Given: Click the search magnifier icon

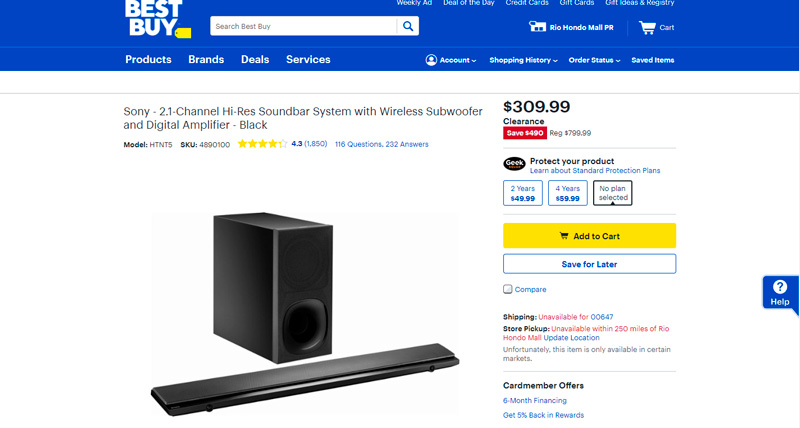Looking at the screenshot, I should point(408,26).
